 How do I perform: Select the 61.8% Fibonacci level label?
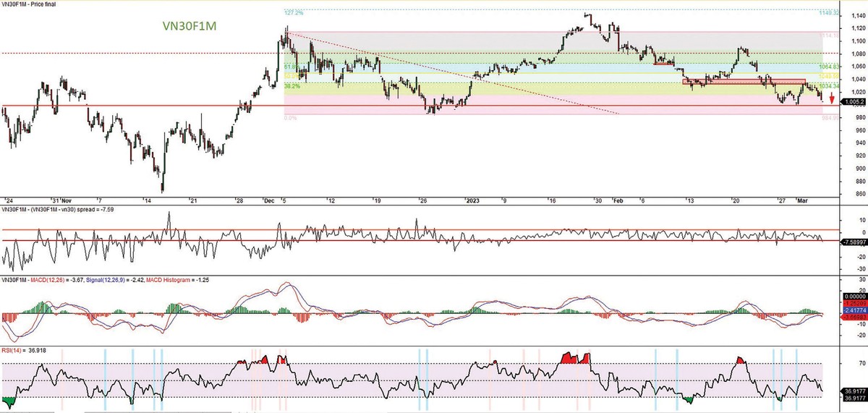point(292,65)
